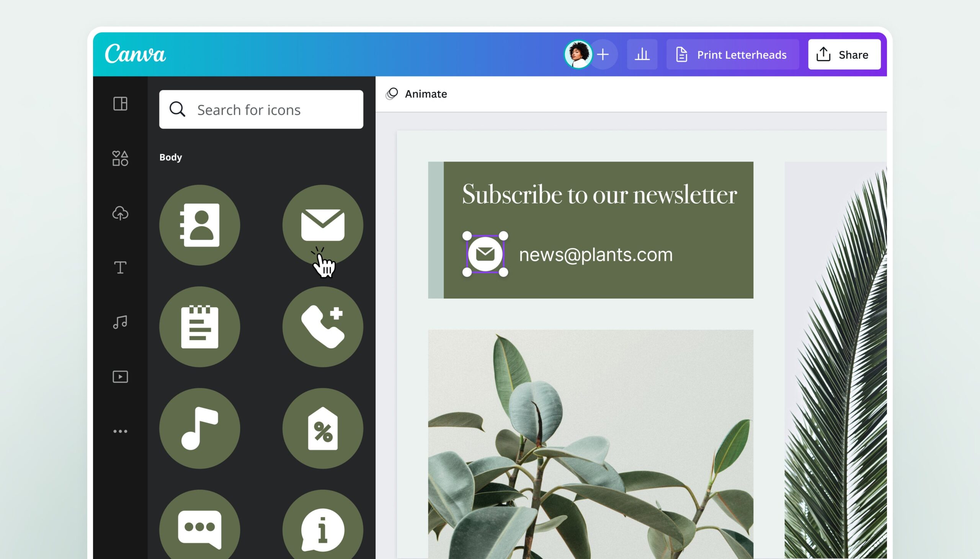The height and width of the screenshot is (559, 980).
Task: Select the text tool in sidebar
Action: click(120, 268)
